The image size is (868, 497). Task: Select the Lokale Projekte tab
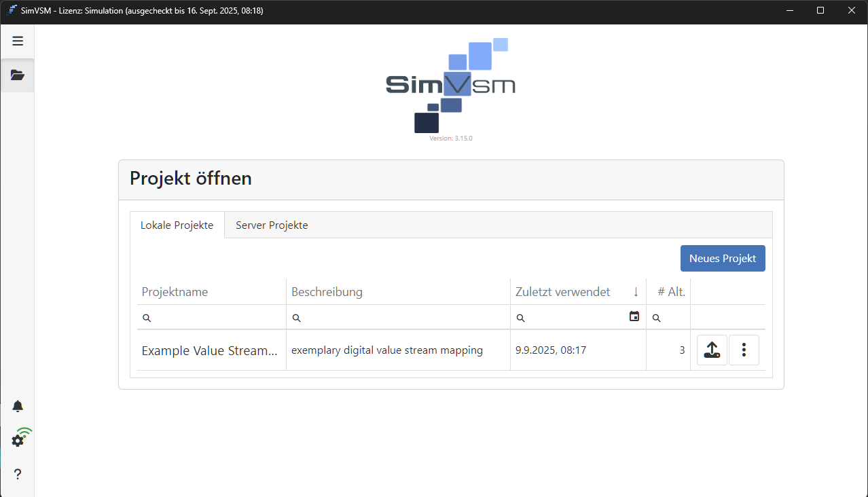point(177,225)
